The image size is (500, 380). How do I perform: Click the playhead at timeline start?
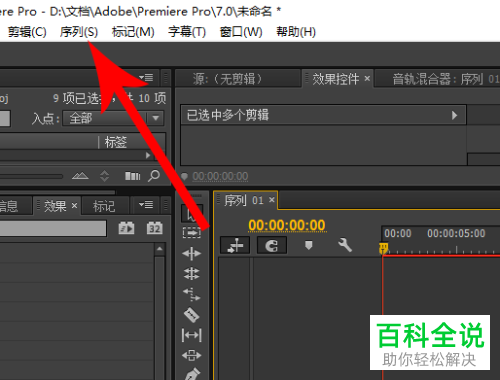(384, 248)
